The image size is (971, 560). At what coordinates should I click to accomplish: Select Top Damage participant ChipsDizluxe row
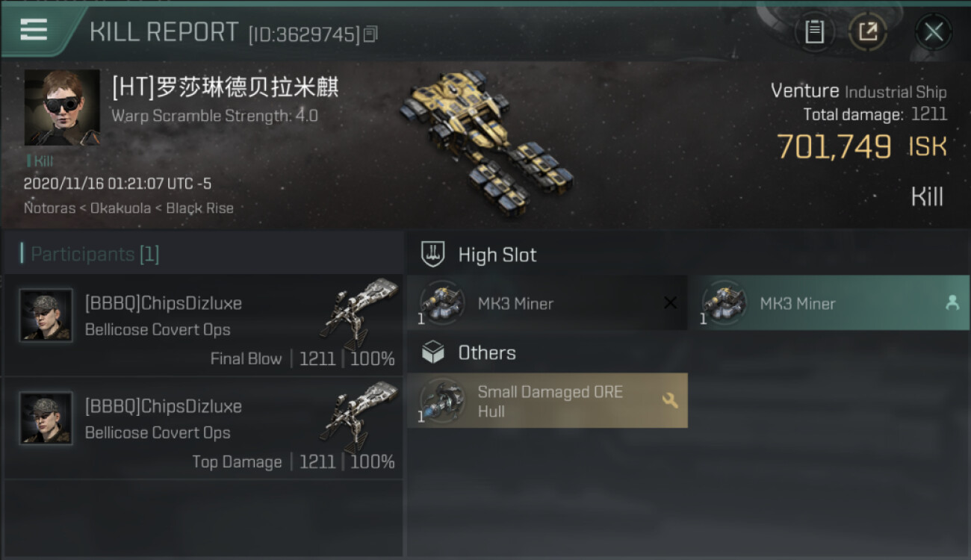coord(203,429)
